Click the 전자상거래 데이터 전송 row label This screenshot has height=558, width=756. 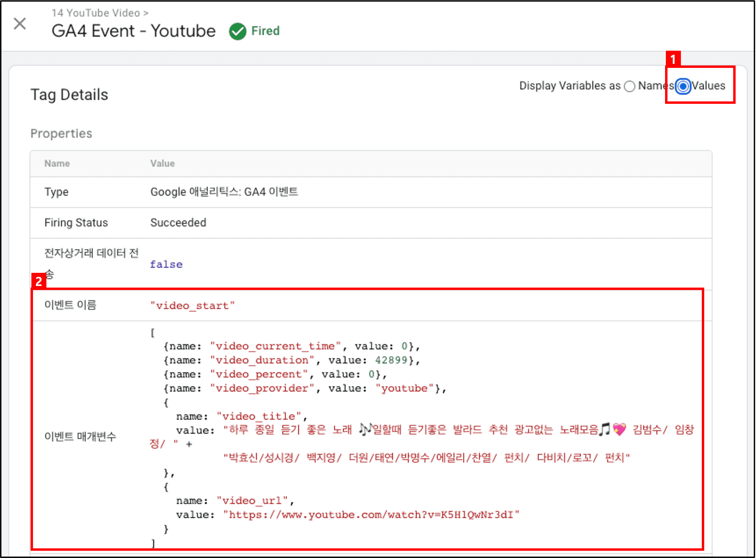[x=91, y=263]
